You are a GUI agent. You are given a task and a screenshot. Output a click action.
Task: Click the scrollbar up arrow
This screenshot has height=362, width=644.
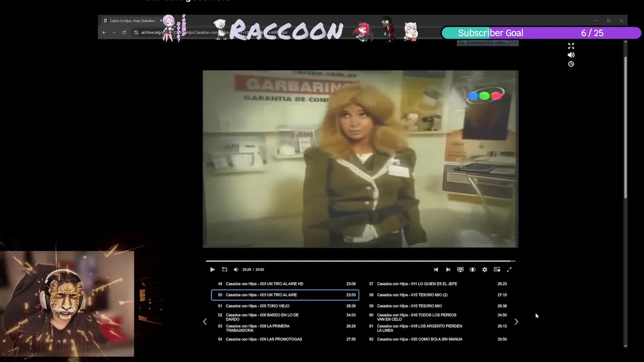tap(625, 42)
